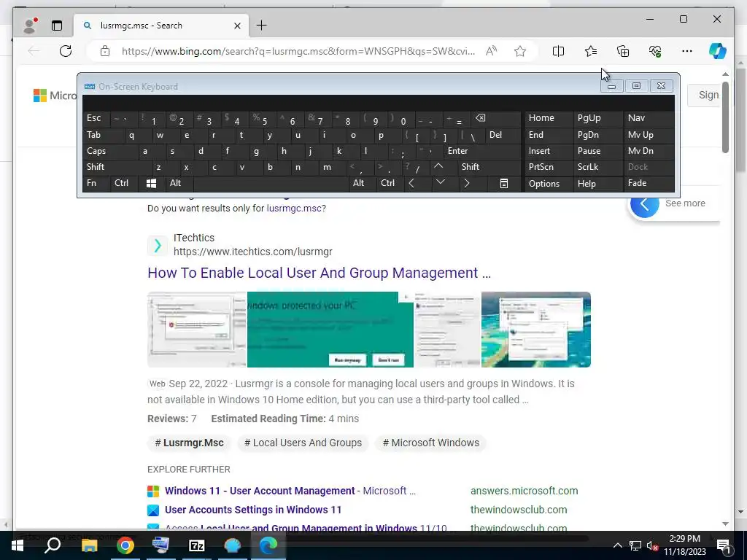Screen dimensions: 747x560
Task: Toggle the left Shift key on On-Screen Keyboard
Action: [116, 167]
